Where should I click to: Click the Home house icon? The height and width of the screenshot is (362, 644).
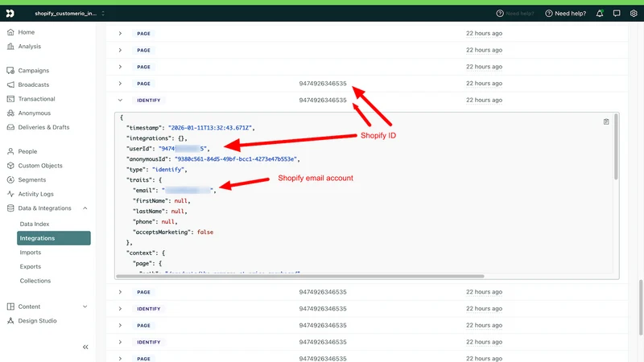pyautogui.click(x=10, y=32)
